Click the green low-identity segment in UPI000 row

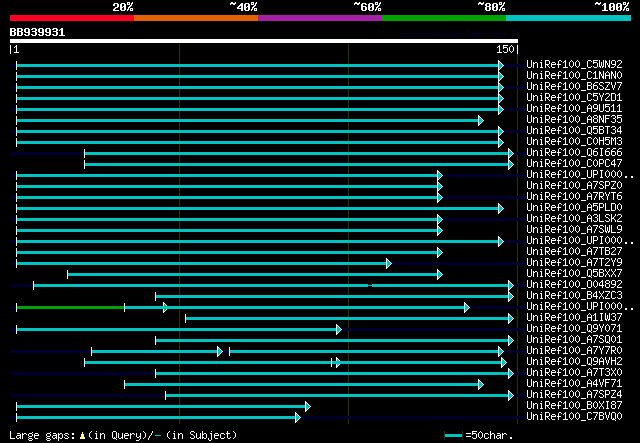[70, 307]
